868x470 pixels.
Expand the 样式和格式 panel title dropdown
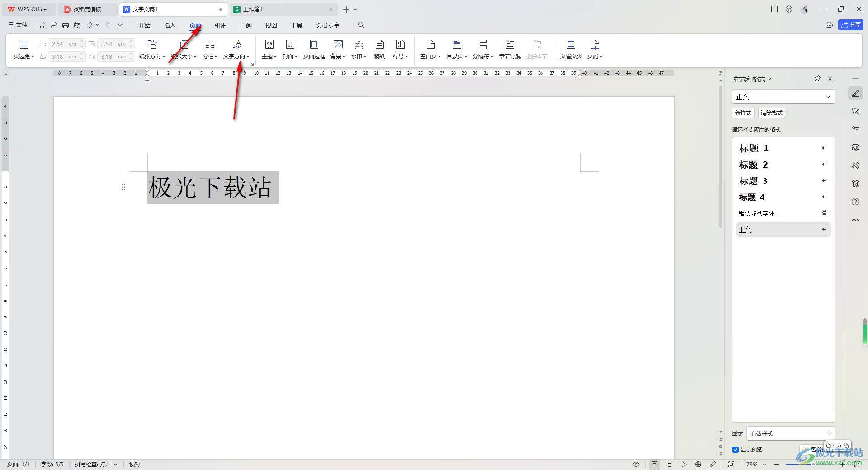click(x=770, y=79)
